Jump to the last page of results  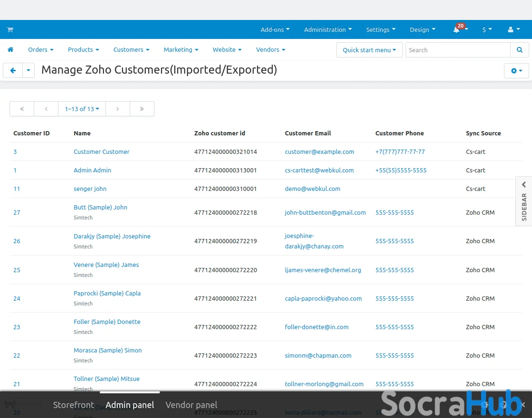[x=142, y=109]
